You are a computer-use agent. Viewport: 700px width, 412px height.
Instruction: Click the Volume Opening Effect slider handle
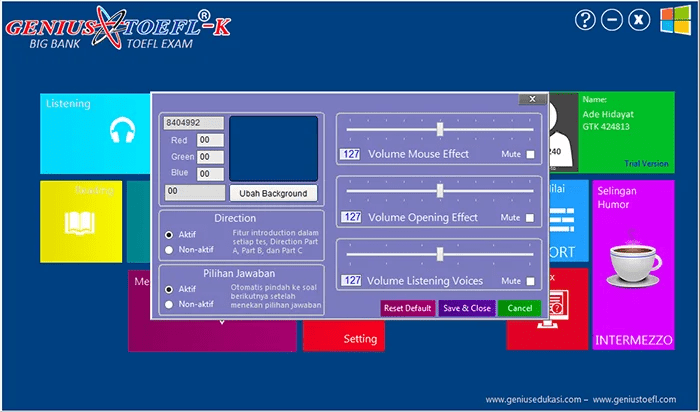(x=440, y=191)
